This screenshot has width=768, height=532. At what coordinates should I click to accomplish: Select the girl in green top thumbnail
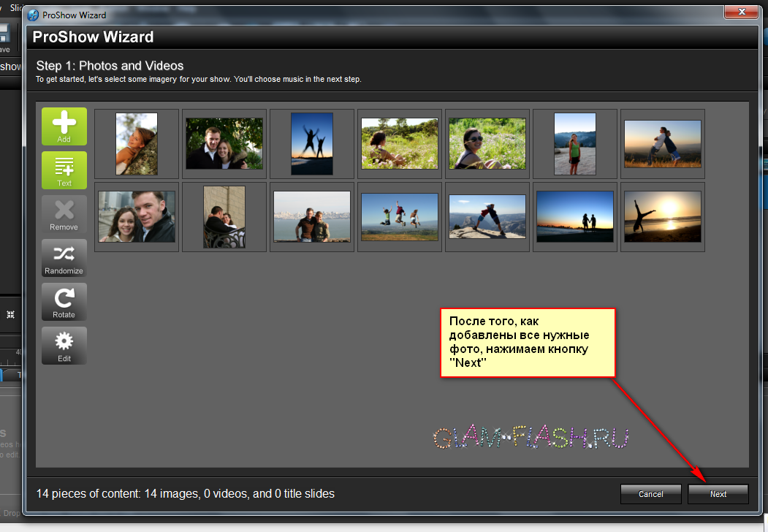click(x=575, y=144)
